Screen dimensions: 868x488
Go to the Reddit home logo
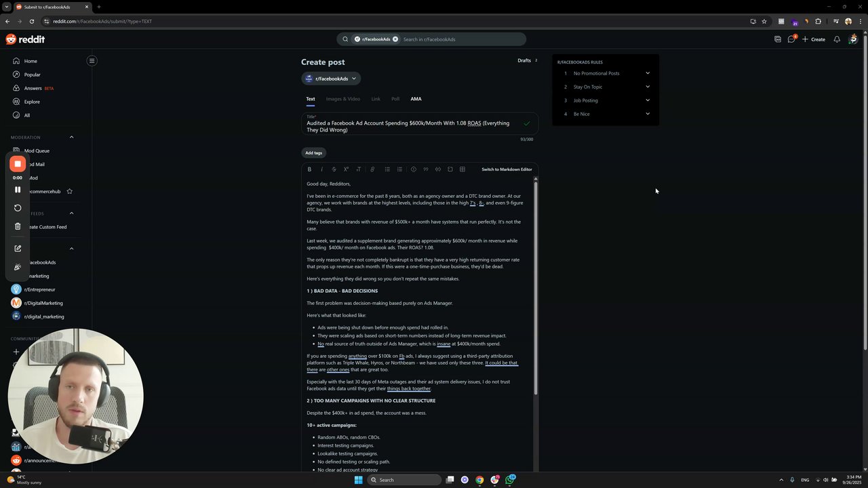click(x=25, y=39)
